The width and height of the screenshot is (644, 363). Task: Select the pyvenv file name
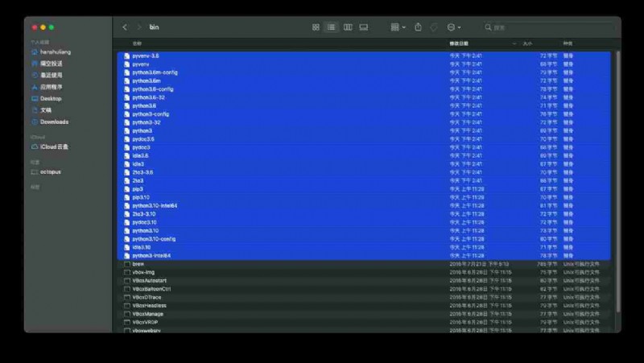(x=141, y=64)
